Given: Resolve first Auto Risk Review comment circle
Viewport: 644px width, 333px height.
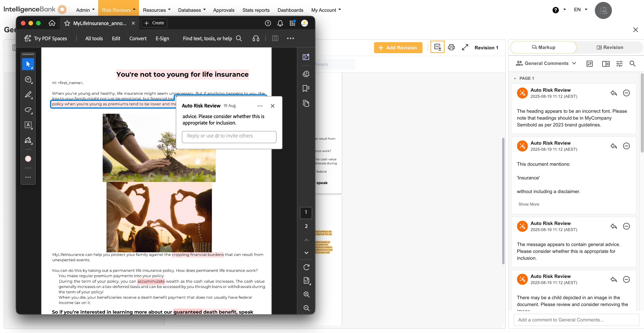Looking at the screenshot, I should coord(626,93).
